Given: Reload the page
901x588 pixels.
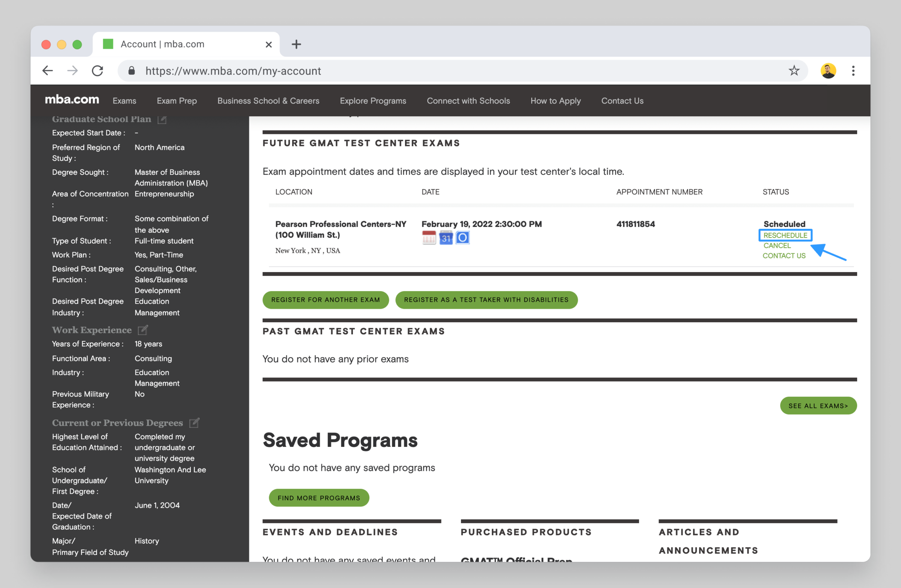Looking at the screenshot, I should pyautogui.click(x=98, y=71).
